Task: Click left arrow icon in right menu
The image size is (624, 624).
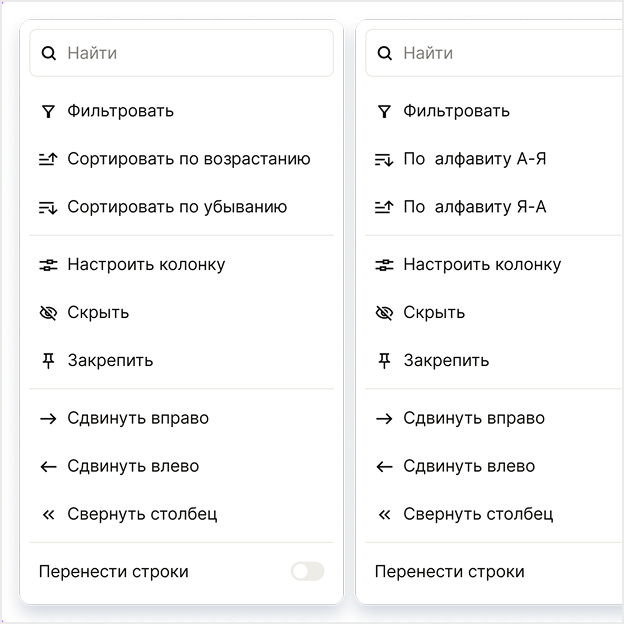Action: pyautogui.click(x=384, y=466)
